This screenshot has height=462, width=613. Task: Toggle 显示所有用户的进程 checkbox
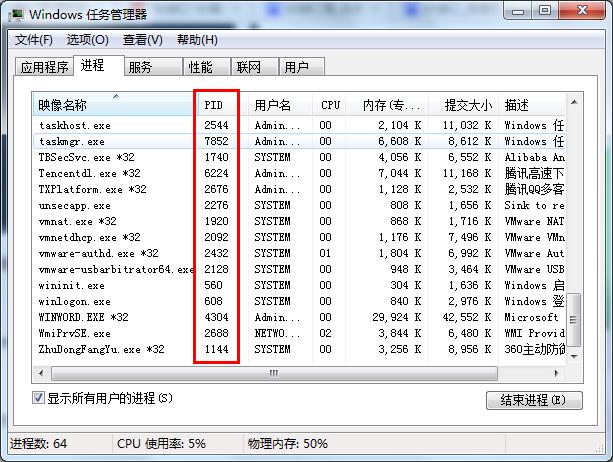(38, 398)
